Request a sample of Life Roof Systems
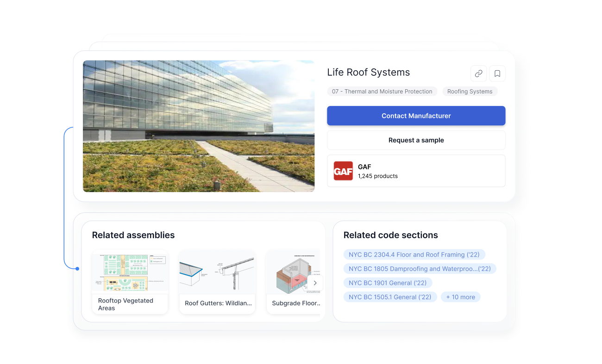 (416, 140)
